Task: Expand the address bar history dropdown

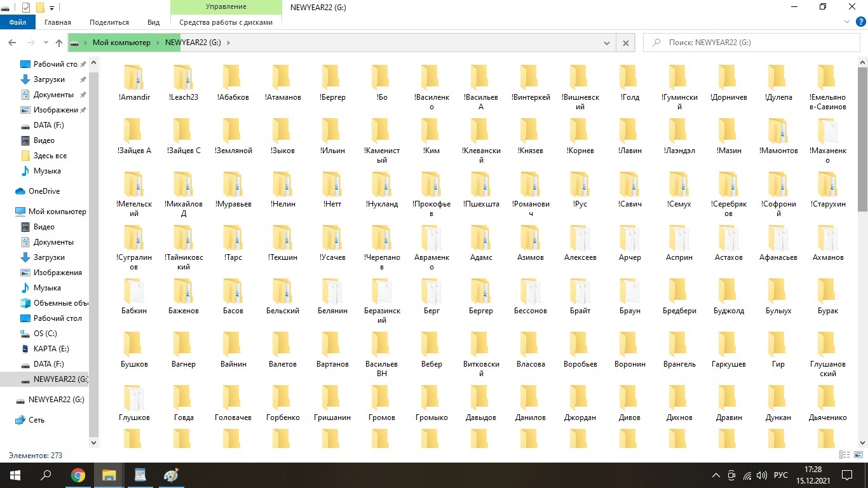Action: [x=607, y=43]
